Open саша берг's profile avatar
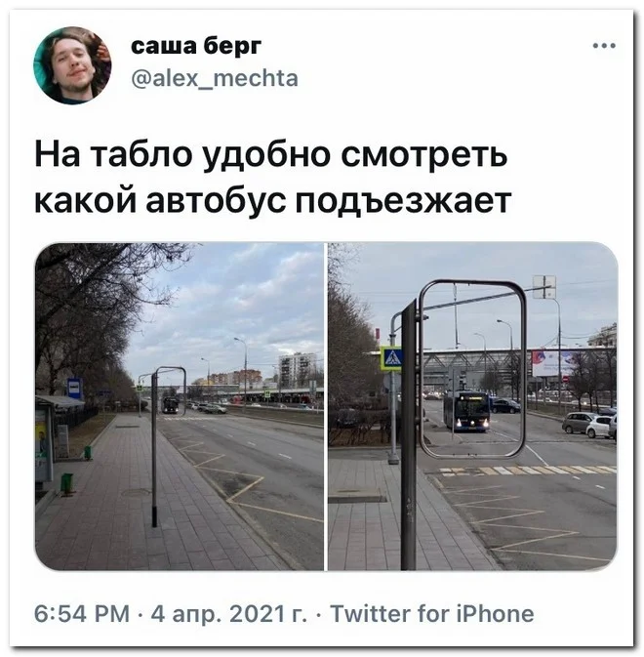This screenshot has height=657, width=644. tap(72, 65)
